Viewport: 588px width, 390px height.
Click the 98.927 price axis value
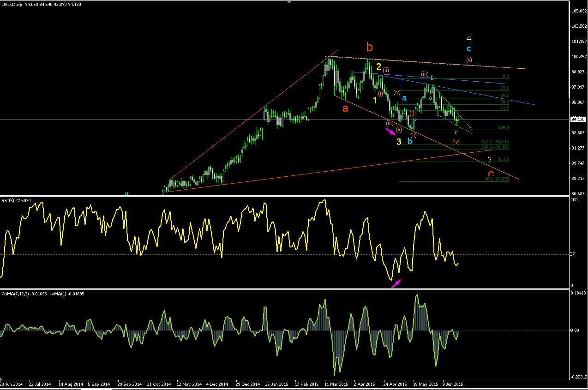point(578,72)
